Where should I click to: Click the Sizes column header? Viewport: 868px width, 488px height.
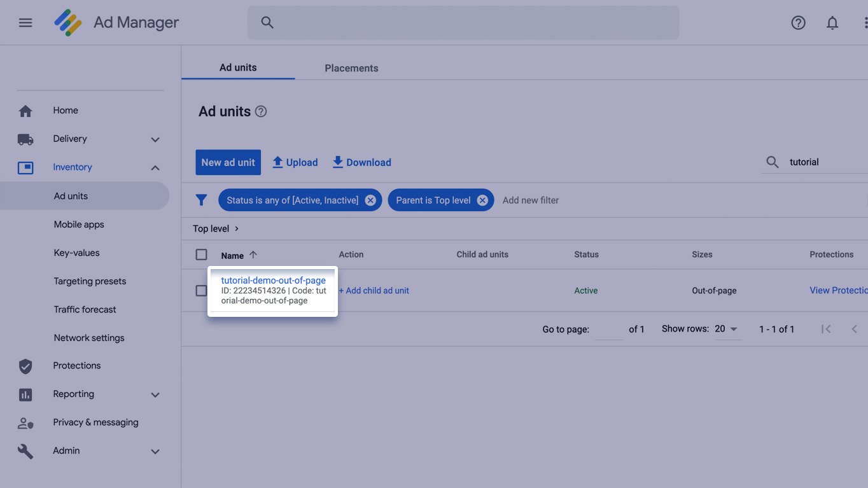click(x=703, y=254)
